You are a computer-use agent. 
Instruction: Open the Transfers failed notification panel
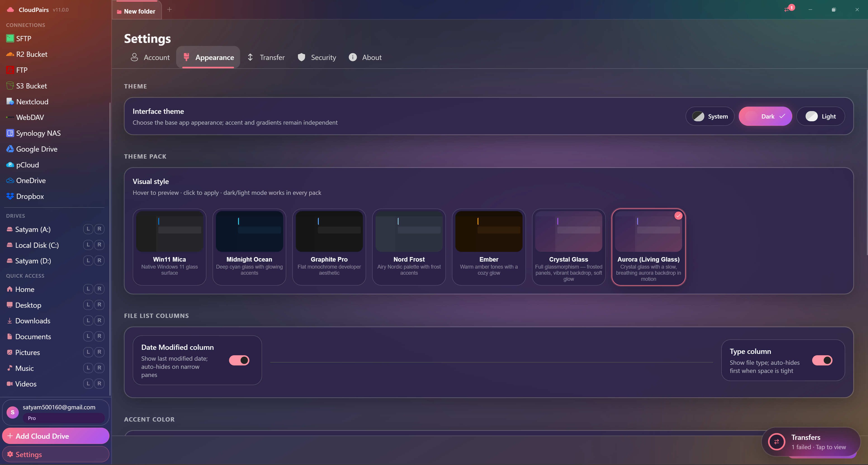click(x=811, y=442)
